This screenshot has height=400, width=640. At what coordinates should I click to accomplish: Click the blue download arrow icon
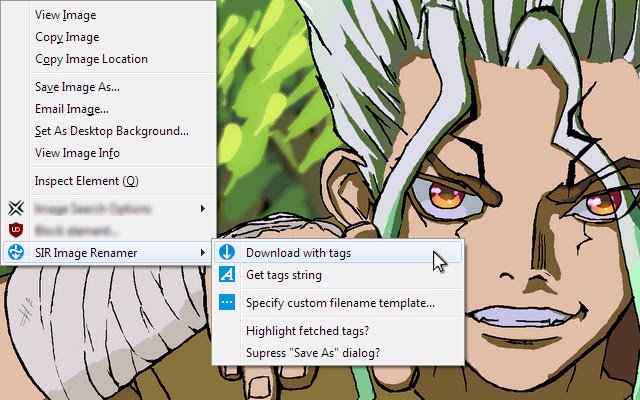point(227,252)
